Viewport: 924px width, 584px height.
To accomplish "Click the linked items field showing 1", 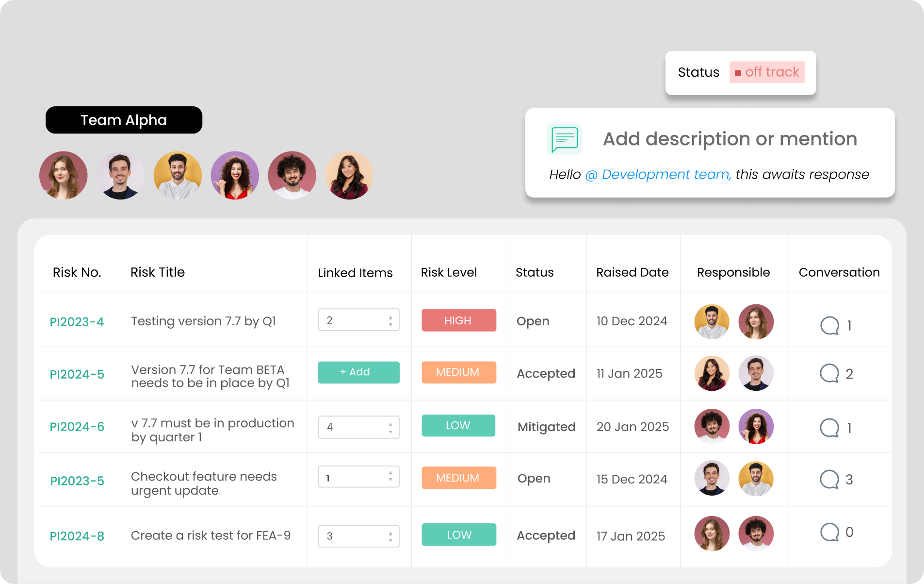I will click(x=358, y=477).
